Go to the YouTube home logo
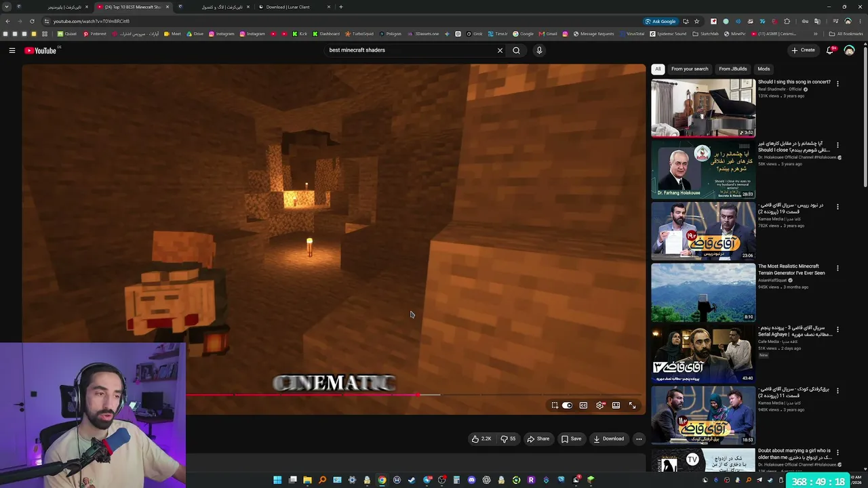The height and width of the screenshot is (488, 868). 41,50
